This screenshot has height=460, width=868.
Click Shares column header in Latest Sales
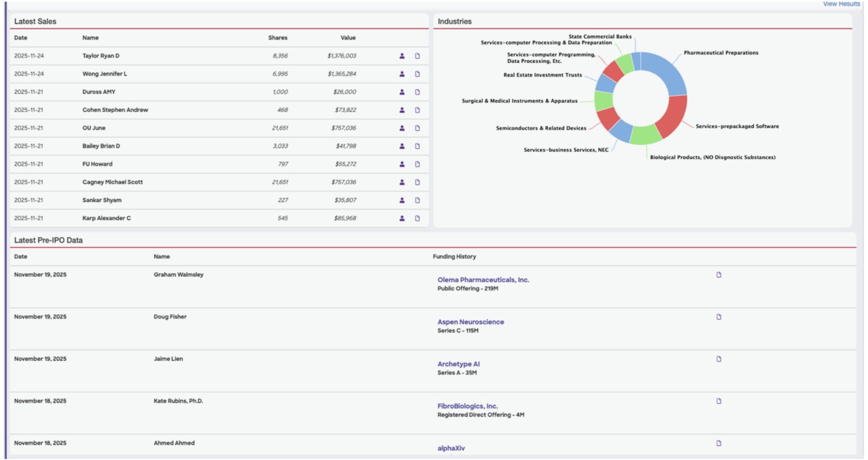[x=278, y=38]
